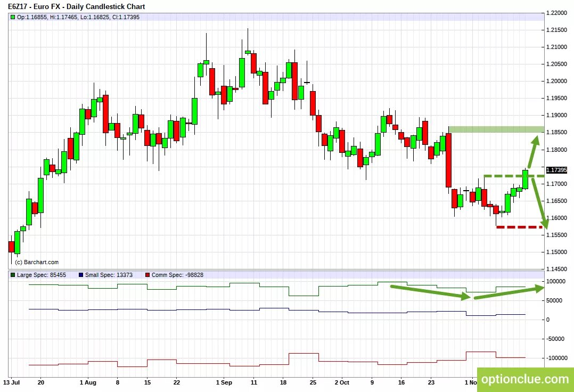Click the '16' October date label

(401, 382)
